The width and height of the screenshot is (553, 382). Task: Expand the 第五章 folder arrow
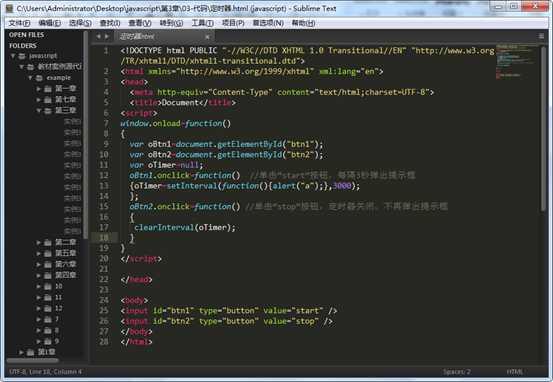point(38,254)
